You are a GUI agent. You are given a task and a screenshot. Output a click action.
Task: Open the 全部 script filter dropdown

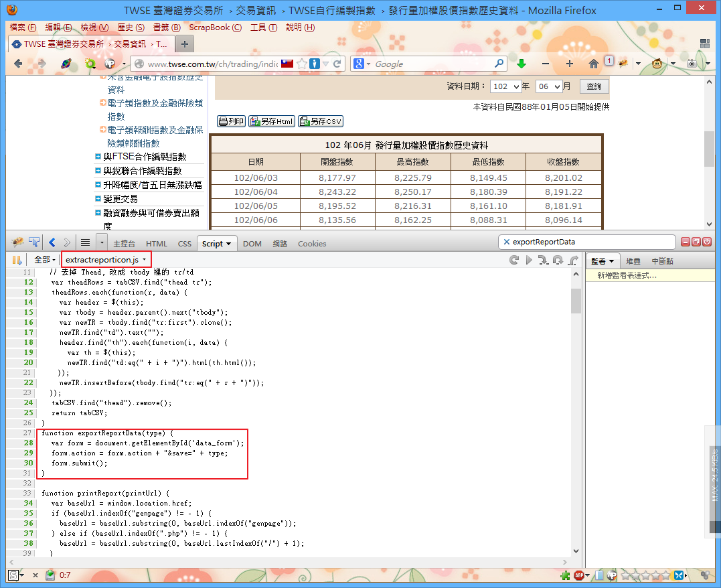(45, 260)
